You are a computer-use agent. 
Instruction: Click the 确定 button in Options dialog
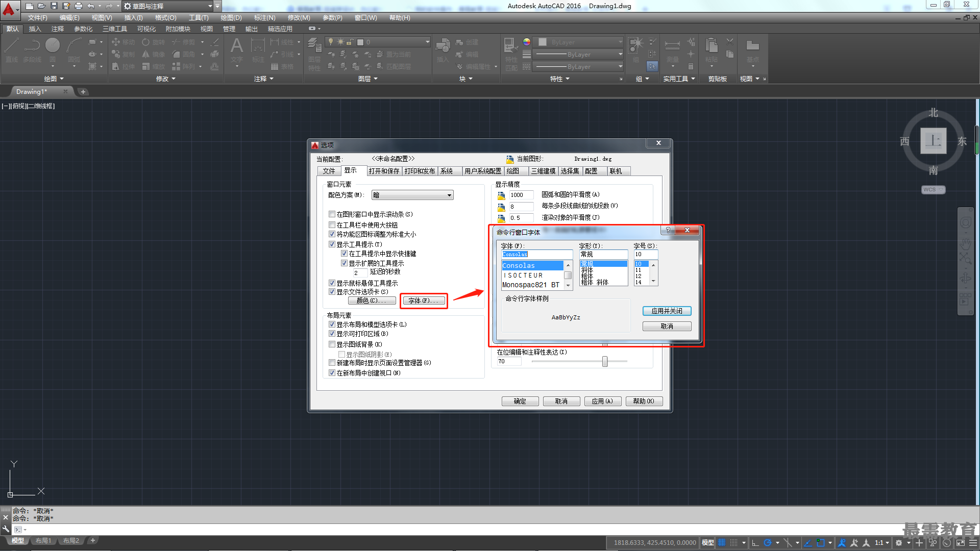pos(520,401)
